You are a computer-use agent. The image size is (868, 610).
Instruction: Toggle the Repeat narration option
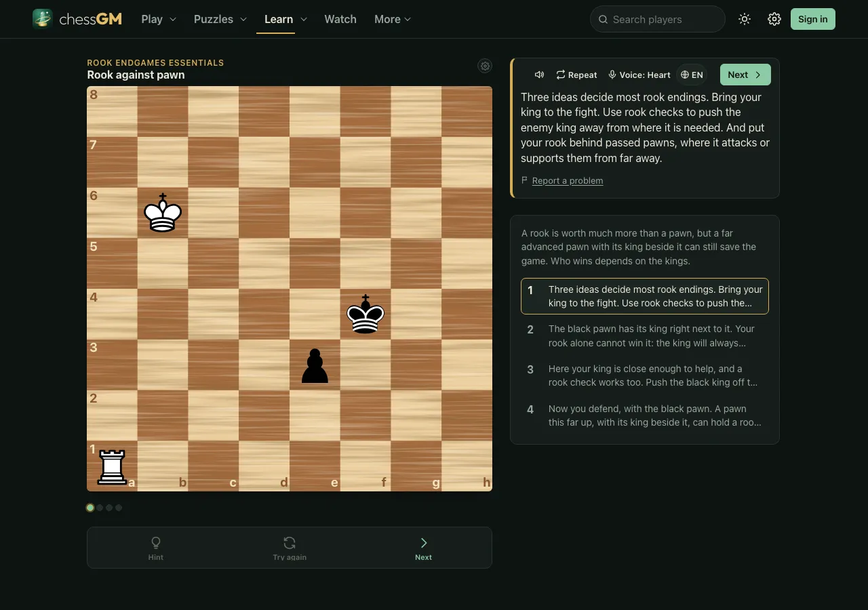click(576, 75)
